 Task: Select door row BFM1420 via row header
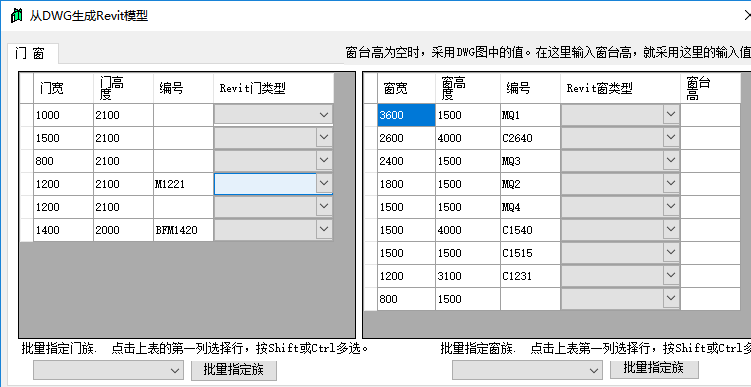coord(27,230)
